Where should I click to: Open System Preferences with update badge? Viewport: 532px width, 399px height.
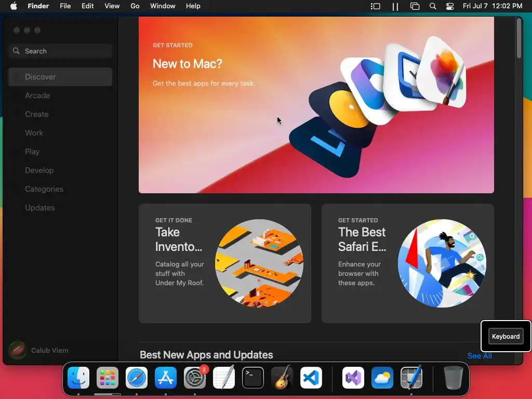195,378
